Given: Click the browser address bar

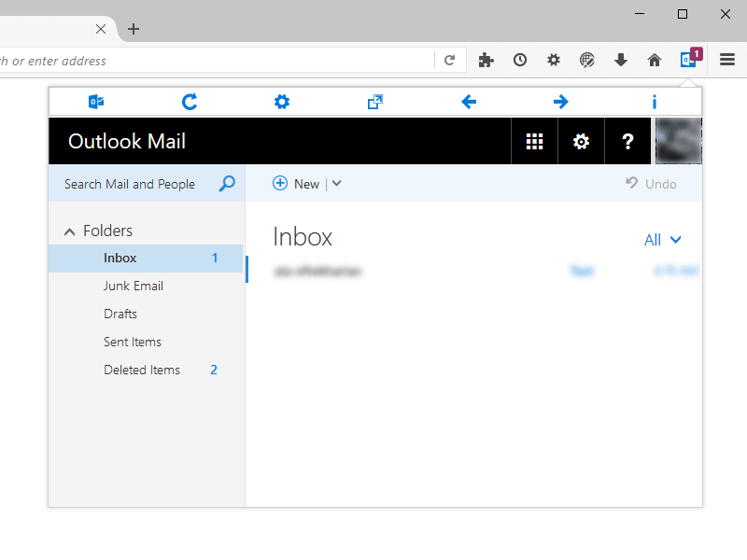Looking at the screenshot, I should pos(216,61).
